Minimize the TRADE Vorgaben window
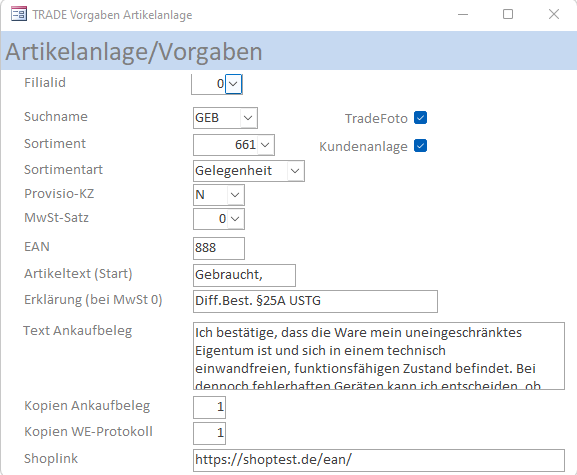This screenshot has width=577, height=475. point(463,14)
